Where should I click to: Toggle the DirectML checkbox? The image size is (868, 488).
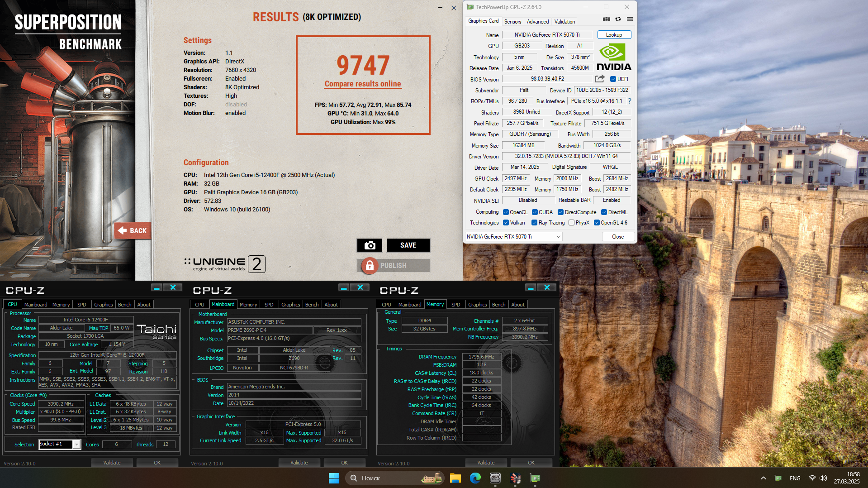click(604, 212)
